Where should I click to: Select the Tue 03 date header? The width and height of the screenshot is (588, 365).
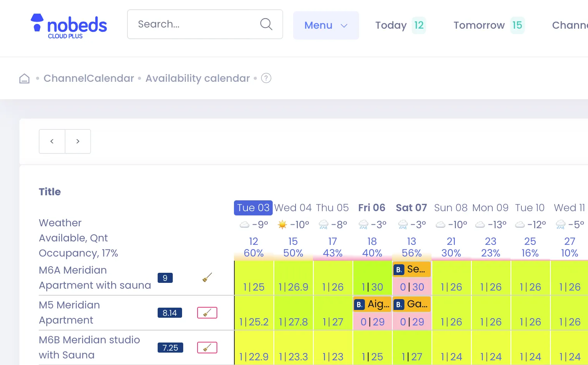click(x=253, y=208)
